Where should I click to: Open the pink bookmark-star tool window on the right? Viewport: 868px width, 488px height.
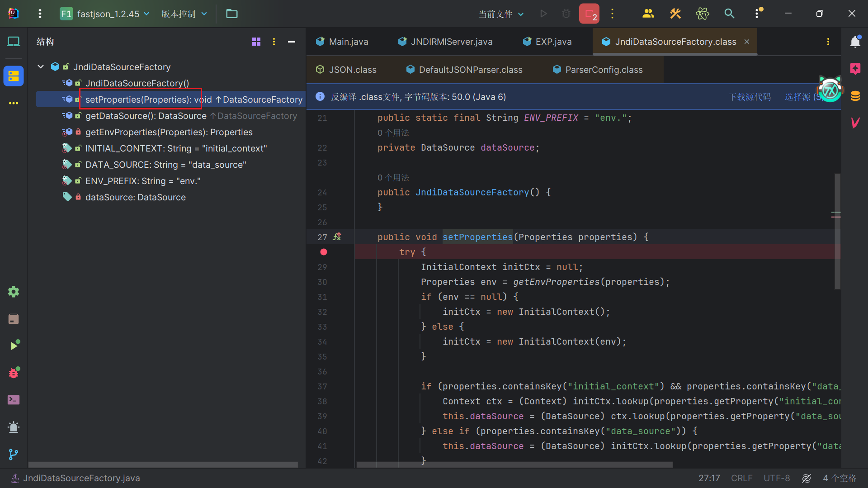pos(855,69)
